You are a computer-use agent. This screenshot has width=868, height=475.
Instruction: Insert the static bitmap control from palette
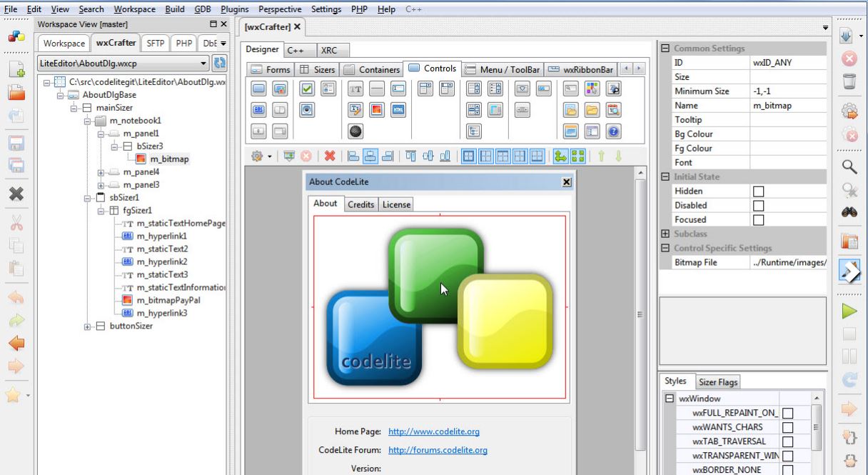[377, 110]
